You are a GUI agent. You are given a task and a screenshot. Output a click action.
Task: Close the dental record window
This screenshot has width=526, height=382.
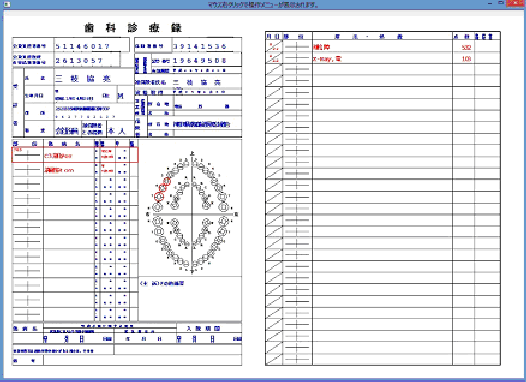[516, 3]
